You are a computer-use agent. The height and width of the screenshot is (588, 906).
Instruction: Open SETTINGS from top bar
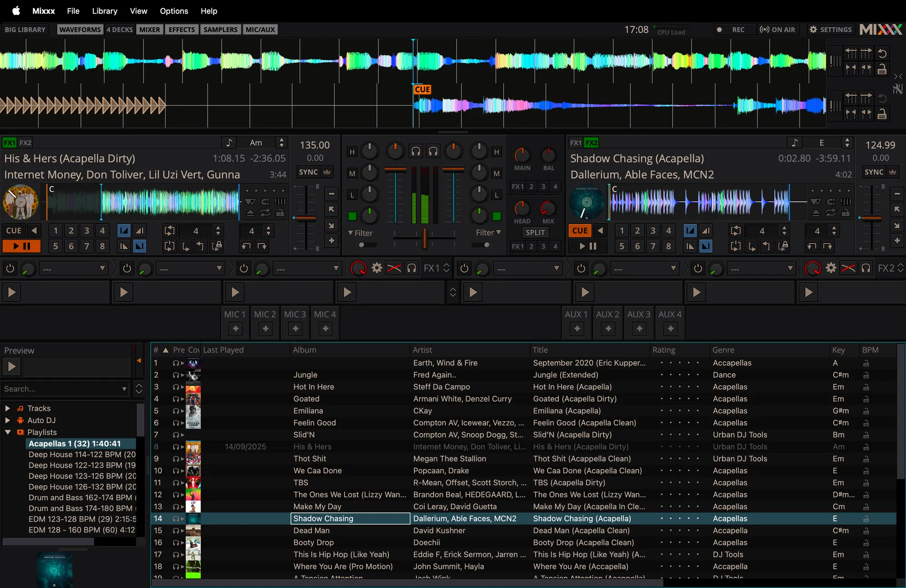(830, 29)
